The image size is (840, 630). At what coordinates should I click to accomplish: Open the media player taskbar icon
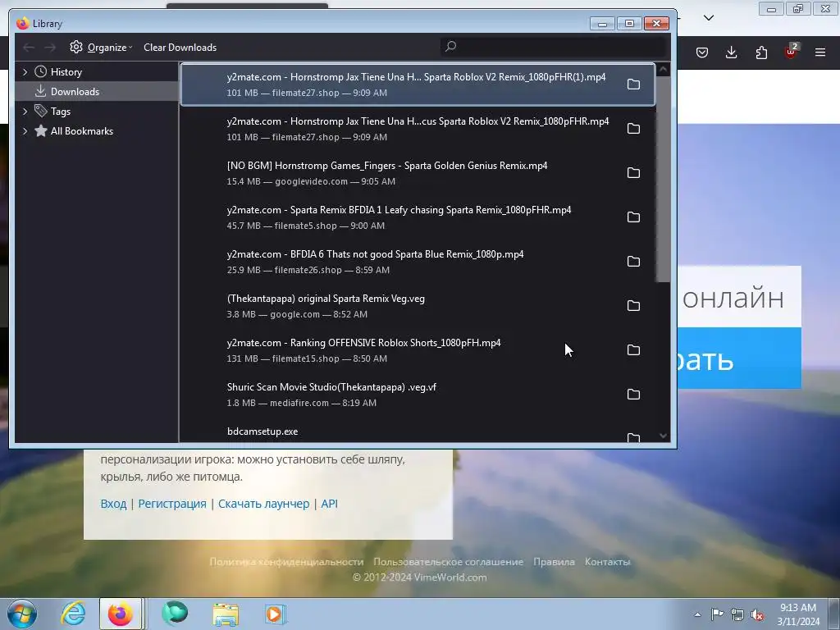point(276,614)
